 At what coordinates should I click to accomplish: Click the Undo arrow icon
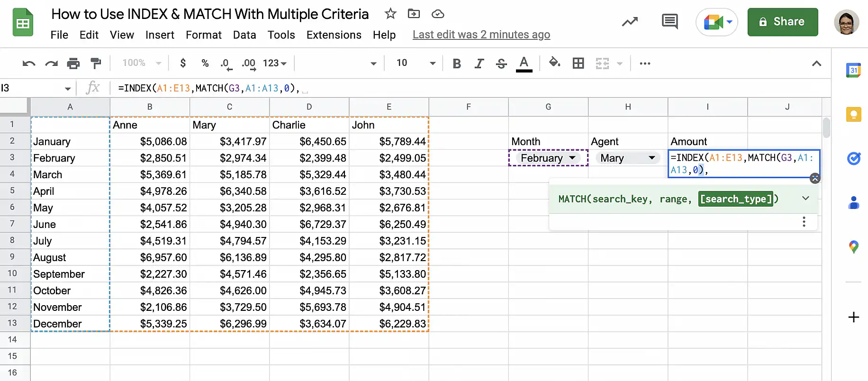point(29,63)
